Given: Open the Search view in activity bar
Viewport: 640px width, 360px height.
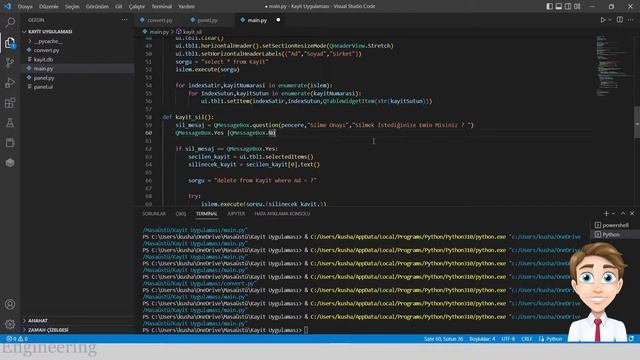Looking at the screenshot, I should click(x=10, y=22).
